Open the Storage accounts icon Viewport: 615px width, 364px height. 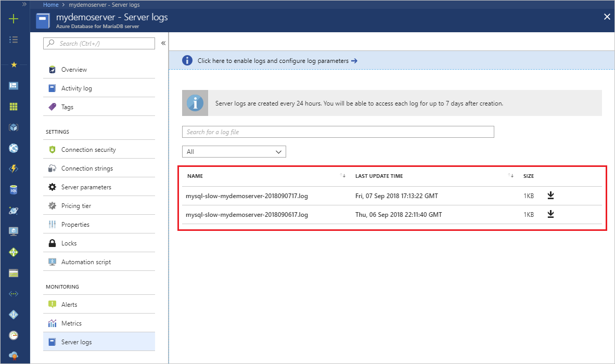pos(14,273)
